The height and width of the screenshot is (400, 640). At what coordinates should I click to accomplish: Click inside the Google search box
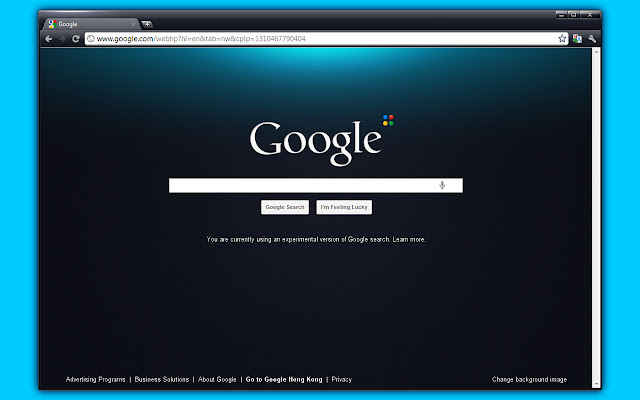[316, 185]
